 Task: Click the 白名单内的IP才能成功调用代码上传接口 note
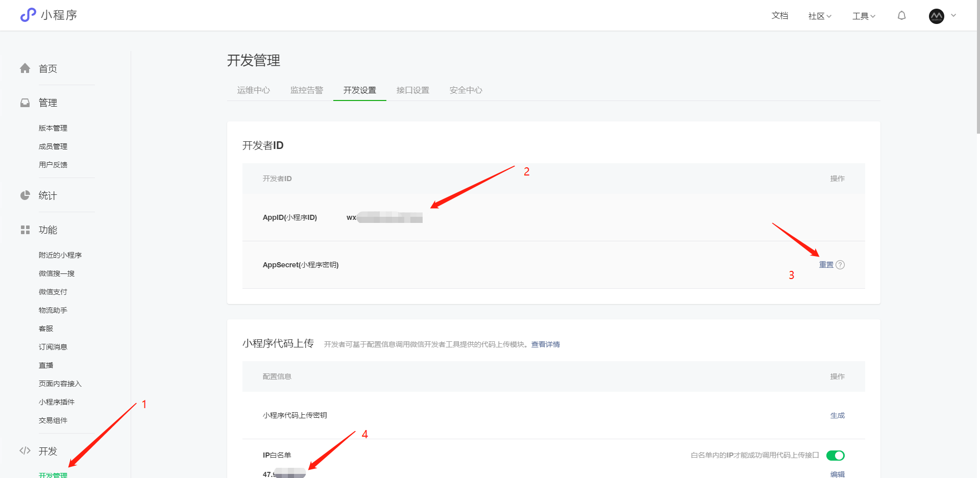[755, 455]
